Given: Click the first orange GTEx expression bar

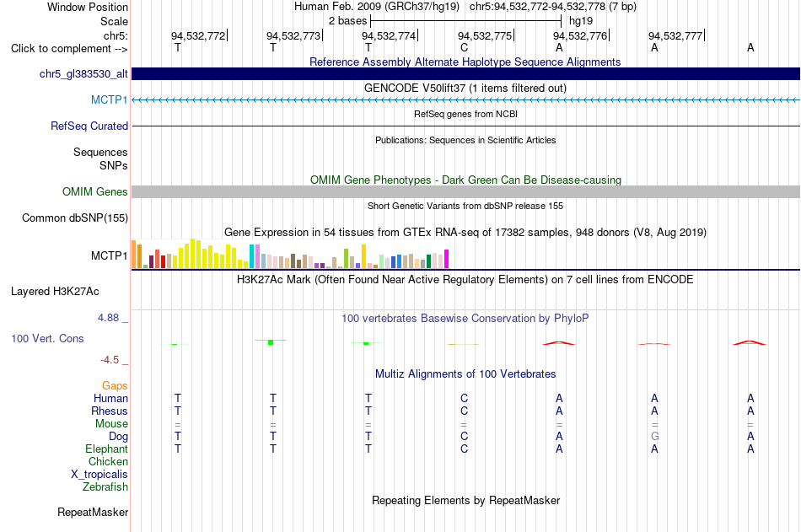Looking at the screenshot, I should pyautogui.click(x=134, y=255).
